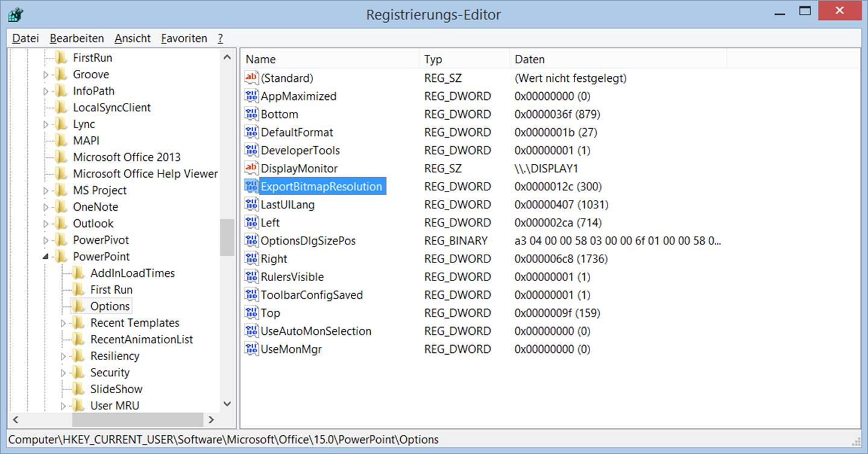Select the ExportBitmapResolution value name
Screen dimensions: 868x454
[321, 186]
